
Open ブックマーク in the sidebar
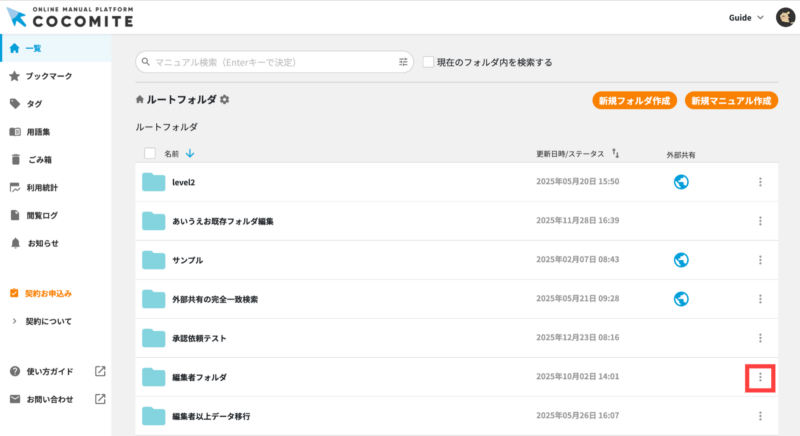pyautogui.click(x=48, y=76)
